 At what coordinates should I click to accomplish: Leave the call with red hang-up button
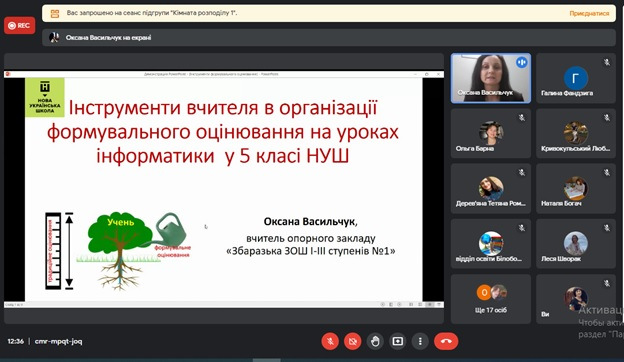(x=446, y=341)
